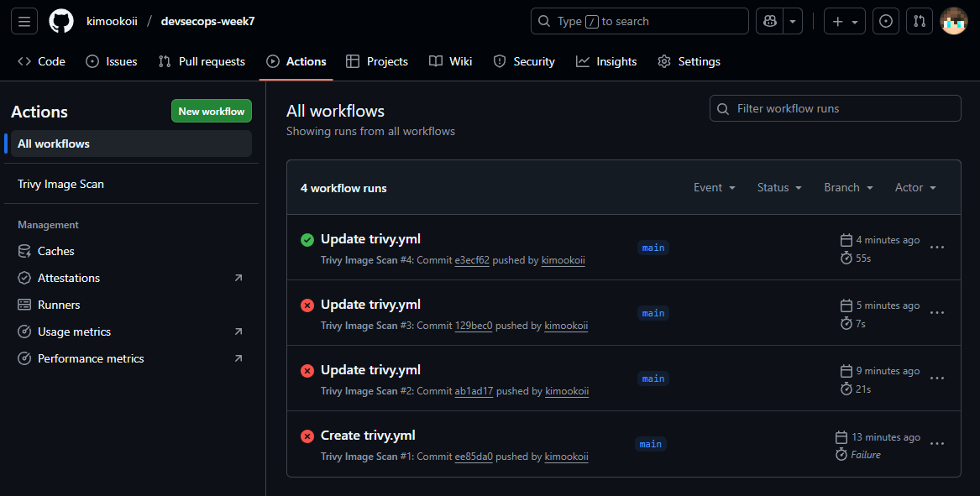
Task: Click the New workflow button
Action: click(212, 112)
